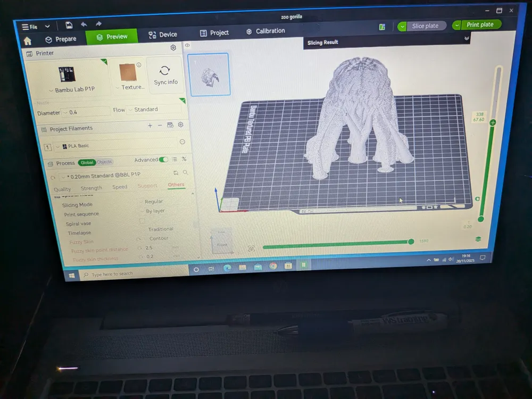Select the Objects process toggle
The width and height of the screenshot is (532, 399).
coord(104,162)
